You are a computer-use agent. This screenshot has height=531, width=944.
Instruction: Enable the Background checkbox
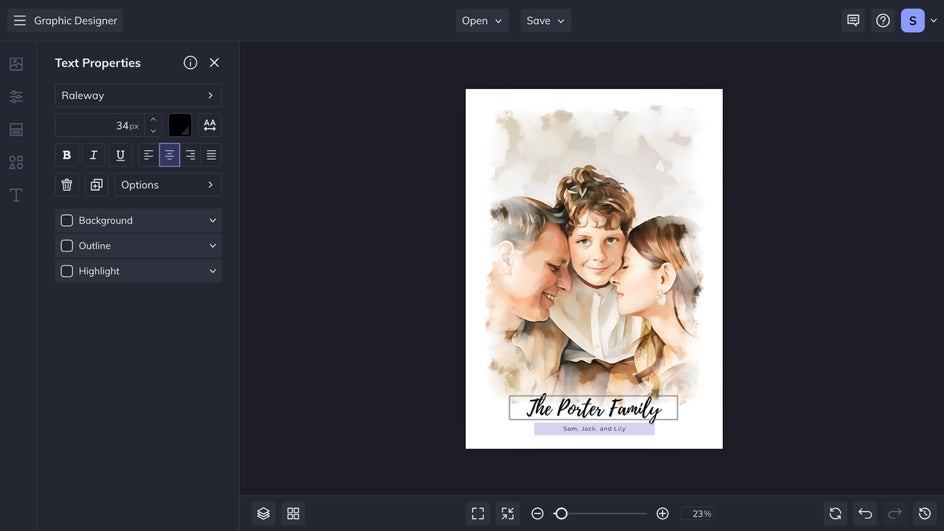[x=67, y=220]
